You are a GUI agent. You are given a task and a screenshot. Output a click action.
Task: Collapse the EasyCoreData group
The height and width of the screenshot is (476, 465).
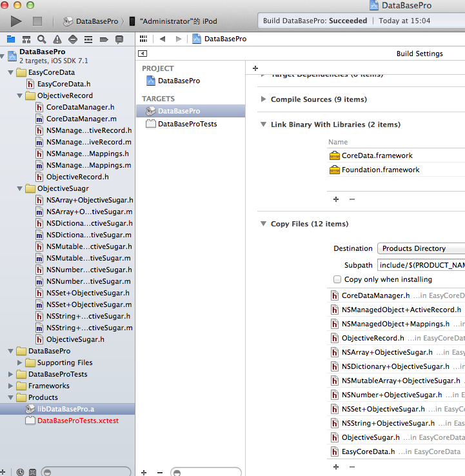[x=10, y=72]
